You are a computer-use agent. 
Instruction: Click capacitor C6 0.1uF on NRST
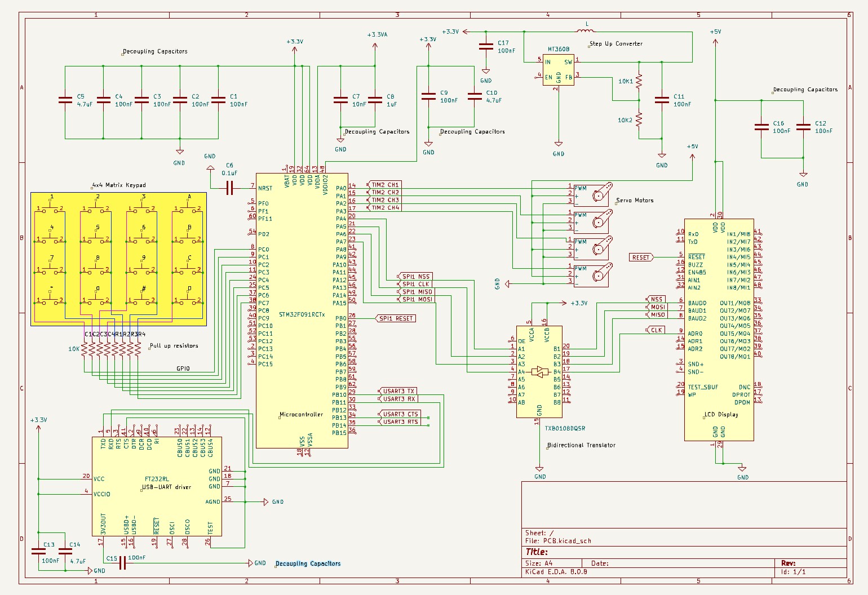(x=229, y=188)
